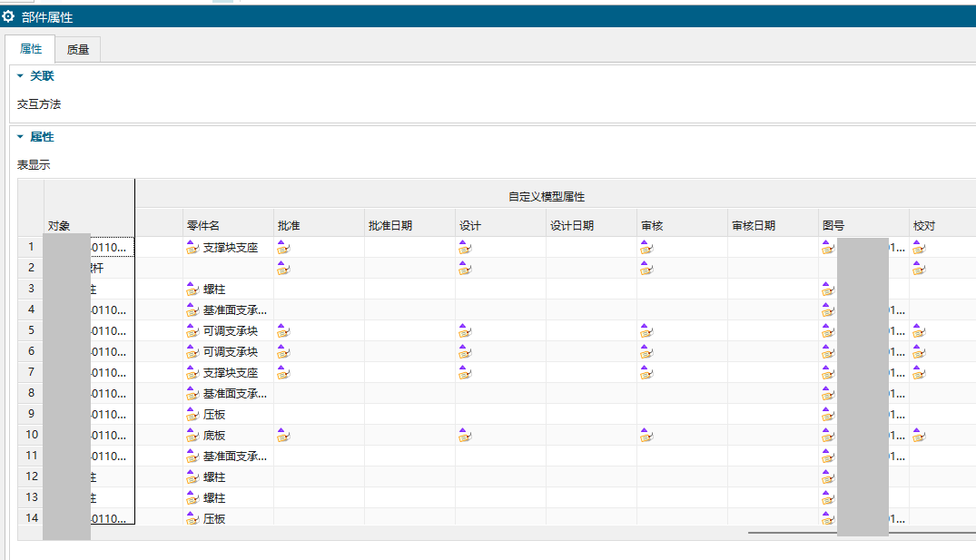Click the 零件名 column header

tap(203, 225)
